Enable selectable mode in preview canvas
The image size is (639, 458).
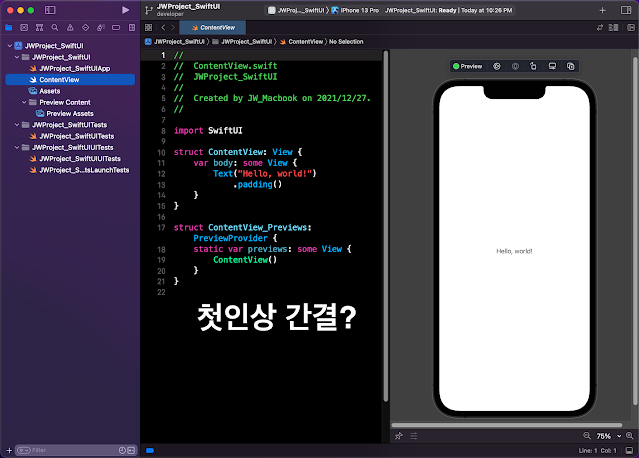[497, 66]
